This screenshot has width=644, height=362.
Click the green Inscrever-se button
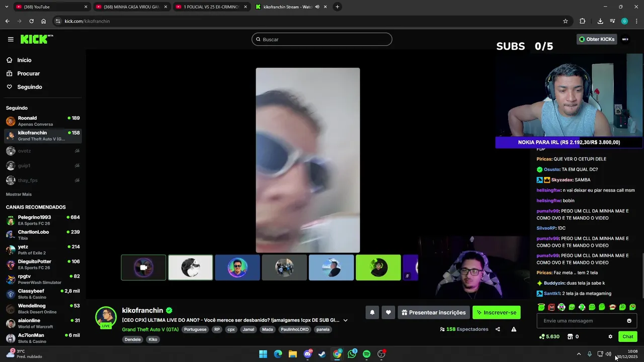(497, 312)
